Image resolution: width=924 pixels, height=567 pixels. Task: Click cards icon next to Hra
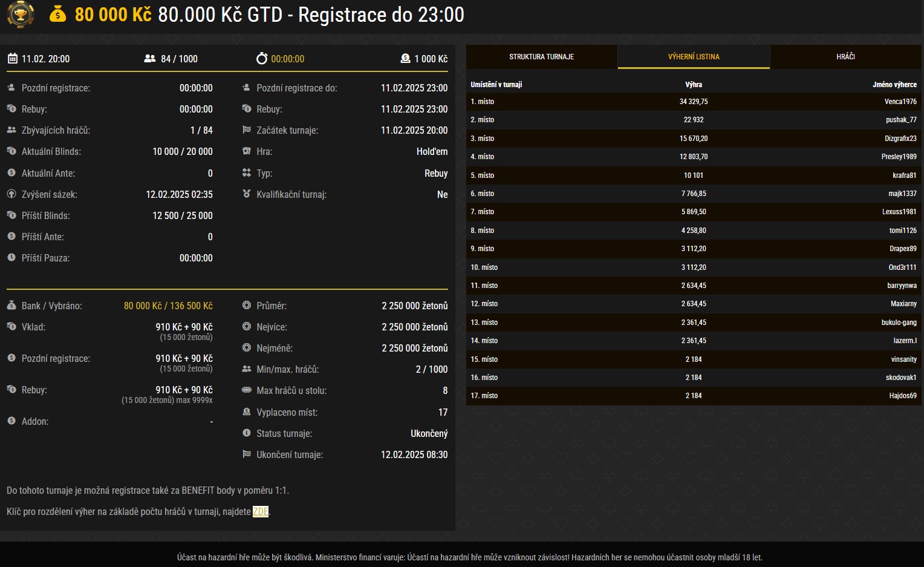click(246, 151)
